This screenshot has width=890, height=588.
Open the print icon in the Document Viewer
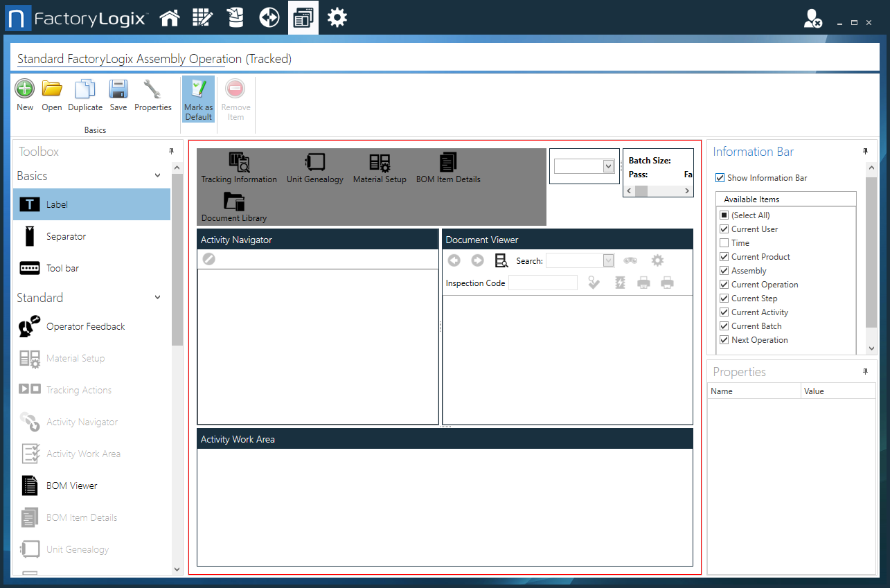(643, 282)
